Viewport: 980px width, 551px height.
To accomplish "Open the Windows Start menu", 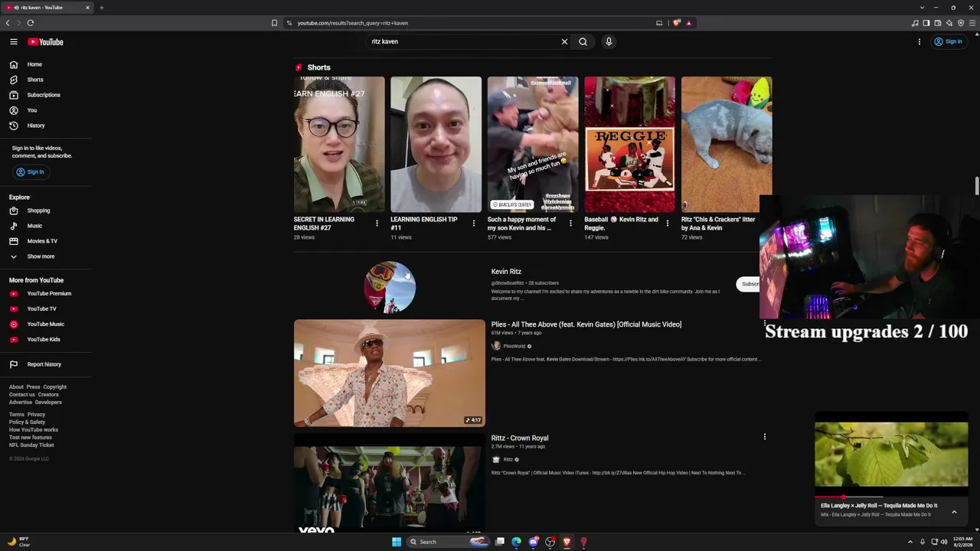I will point(397,542).
